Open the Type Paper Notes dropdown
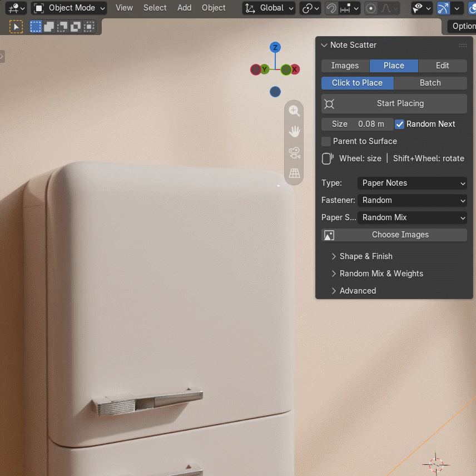 click(x=412, y=183)
